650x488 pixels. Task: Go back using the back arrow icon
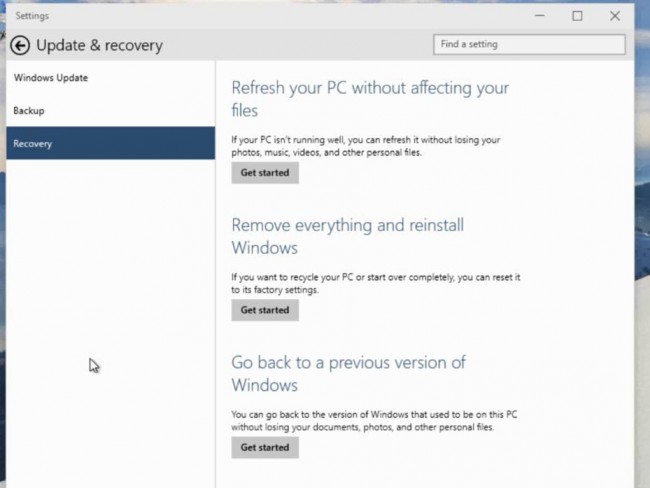point(20,45)
